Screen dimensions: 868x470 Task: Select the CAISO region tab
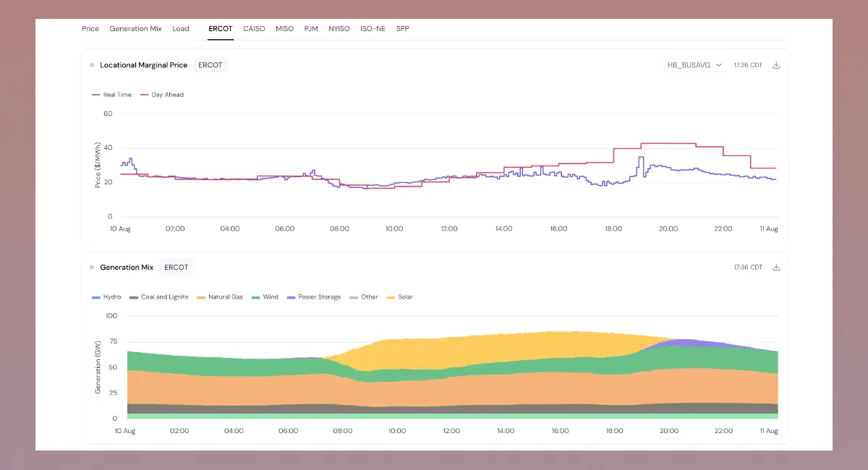(x=254, y=29)
